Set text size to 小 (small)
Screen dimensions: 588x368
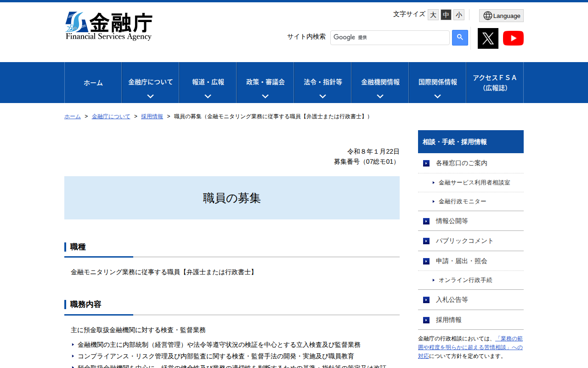click(459, 15)
